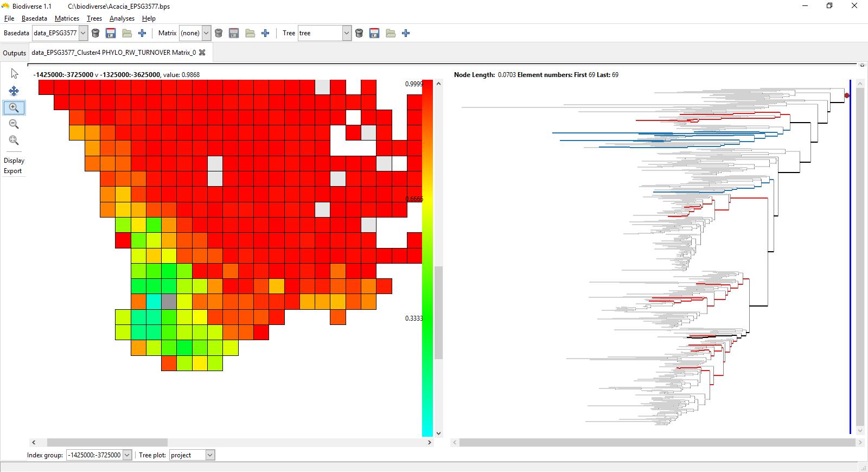Add a new tree with plus icon
Viewport: 868px width, 472px height.
point(406,33)
